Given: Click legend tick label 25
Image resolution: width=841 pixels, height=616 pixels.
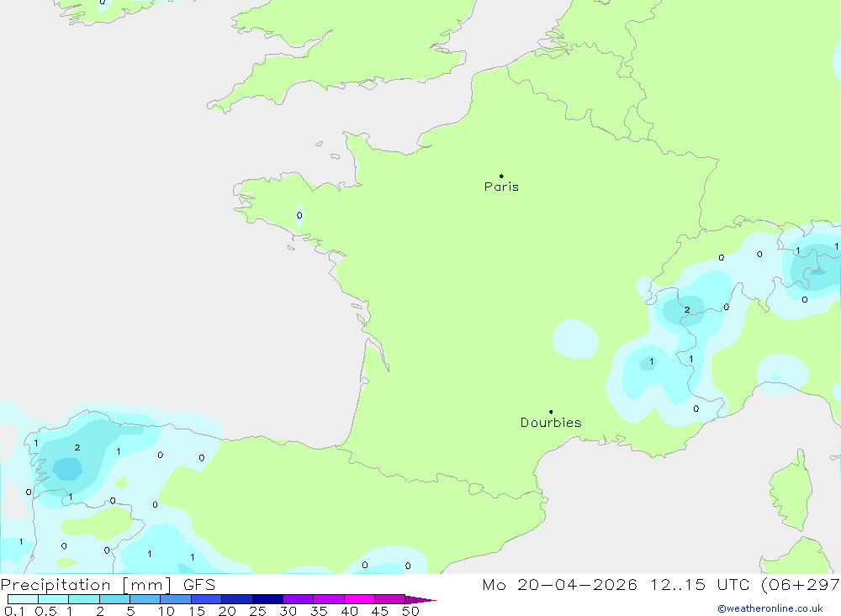Looking at the screenshot, I should [258, 611].
